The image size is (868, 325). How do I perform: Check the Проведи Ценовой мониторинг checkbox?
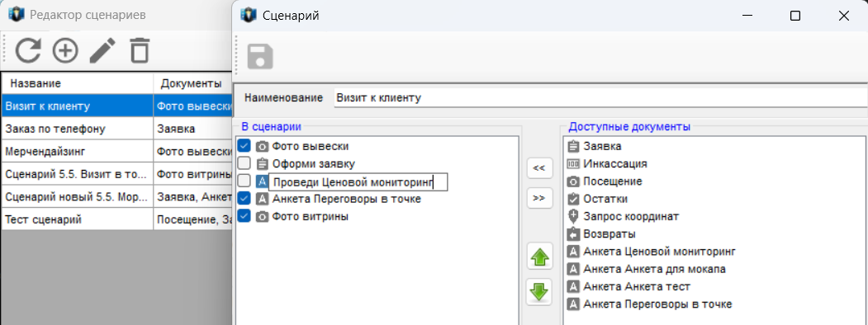coord(244,181)
